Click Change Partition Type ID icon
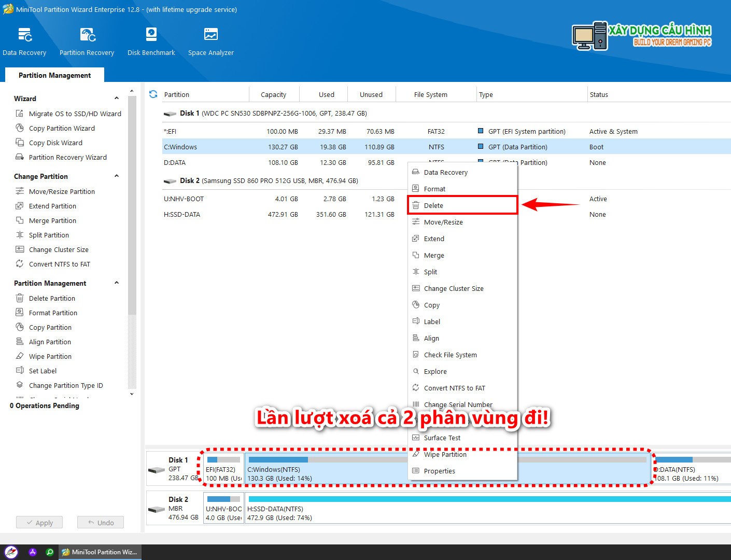The width and height of the screenshot is (731, 560). 20,385
